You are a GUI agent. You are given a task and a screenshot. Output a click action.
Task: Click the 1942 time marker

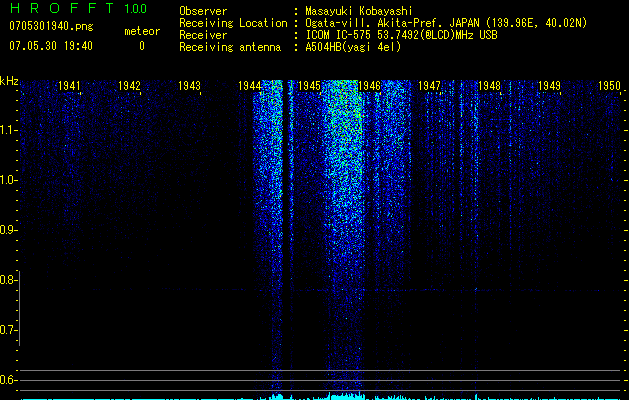130,86
